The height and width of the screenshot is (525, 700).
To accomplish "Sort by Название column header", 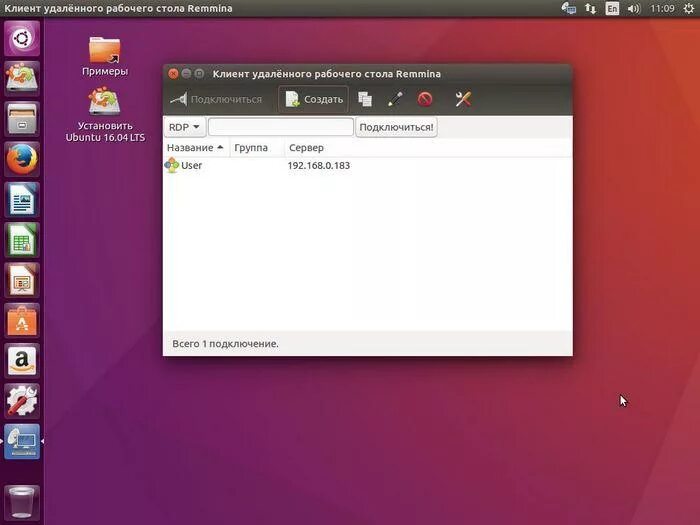I will [x=196, y=148].
